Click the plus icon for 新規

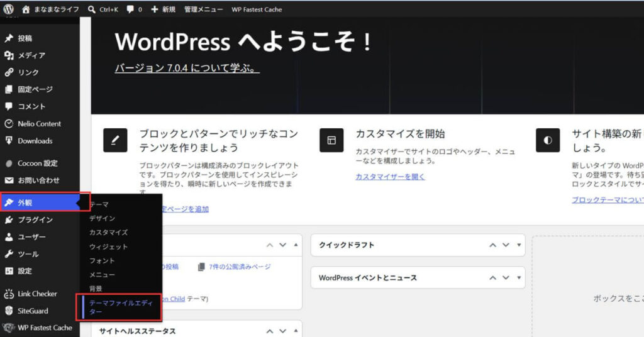(x=155, y=9)
